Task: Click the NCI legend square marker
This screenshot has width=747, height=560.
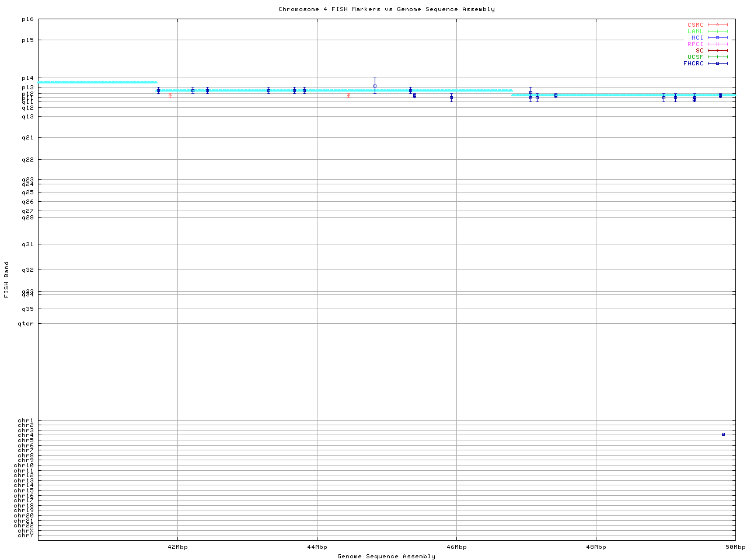Action: pos(717,38)
